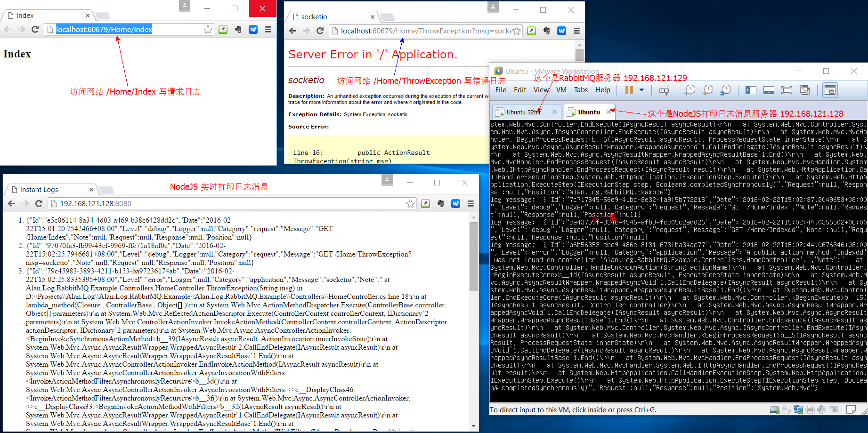
Task: Click the message log note icon in VMware
Action: [851, 409]
